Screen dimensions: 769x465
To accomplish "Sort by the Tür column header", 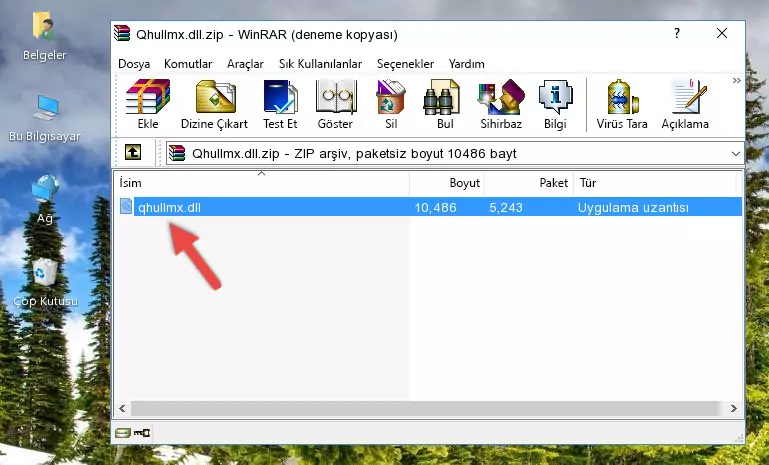I will point(655,183).
